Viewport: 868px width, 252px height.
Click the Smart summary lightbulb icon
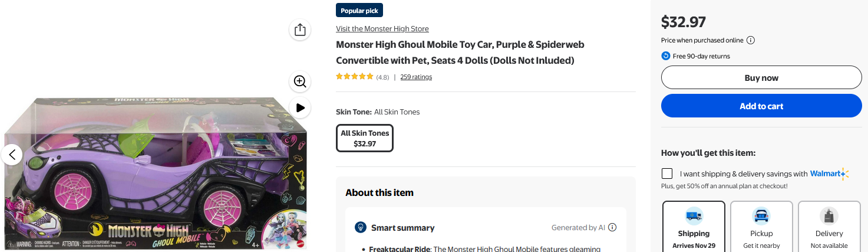pyautogui.click(x=361, y=227)
